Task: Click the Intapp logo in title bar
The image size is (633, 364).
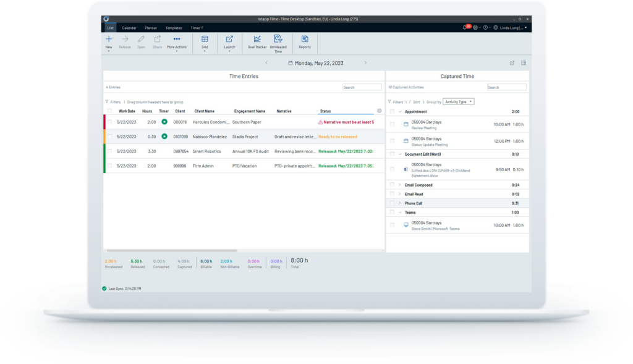Action: coord(106,19)
